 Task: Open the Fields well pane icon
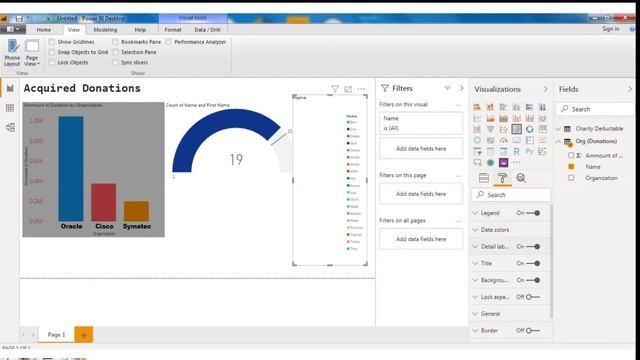[484, 178]
